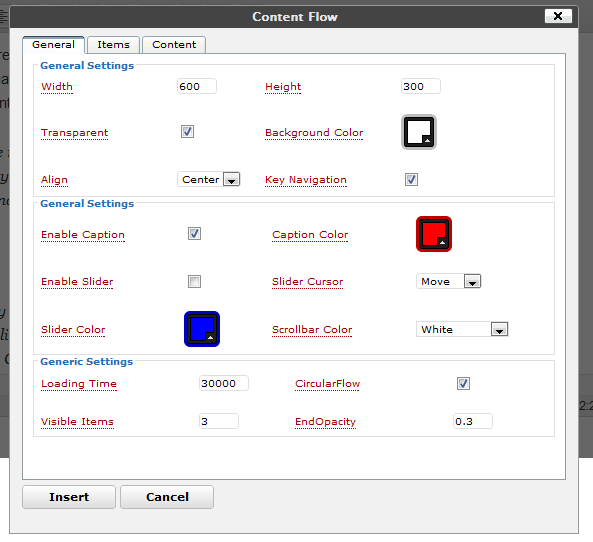The width and height of the screenshot is (593, 542).
Task: Focus the Loading Time field
Action: point(224,383)
